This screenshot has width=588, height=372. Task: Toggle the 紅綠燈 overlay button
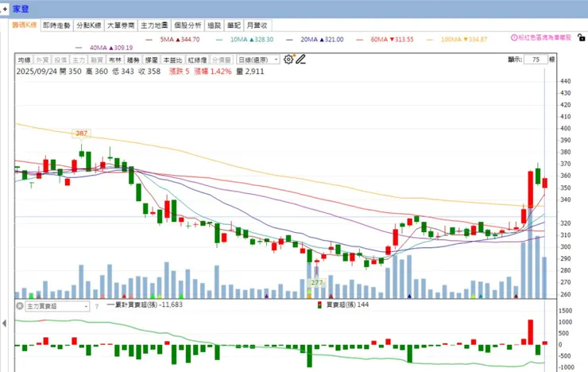pos(197,60)
